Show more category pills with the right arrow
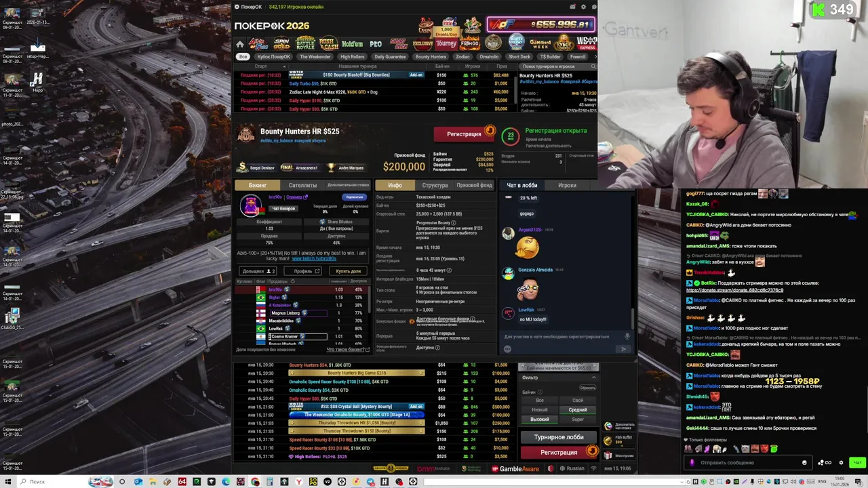Viewport: 868px width, 488px height. click(x=595, y=57)
